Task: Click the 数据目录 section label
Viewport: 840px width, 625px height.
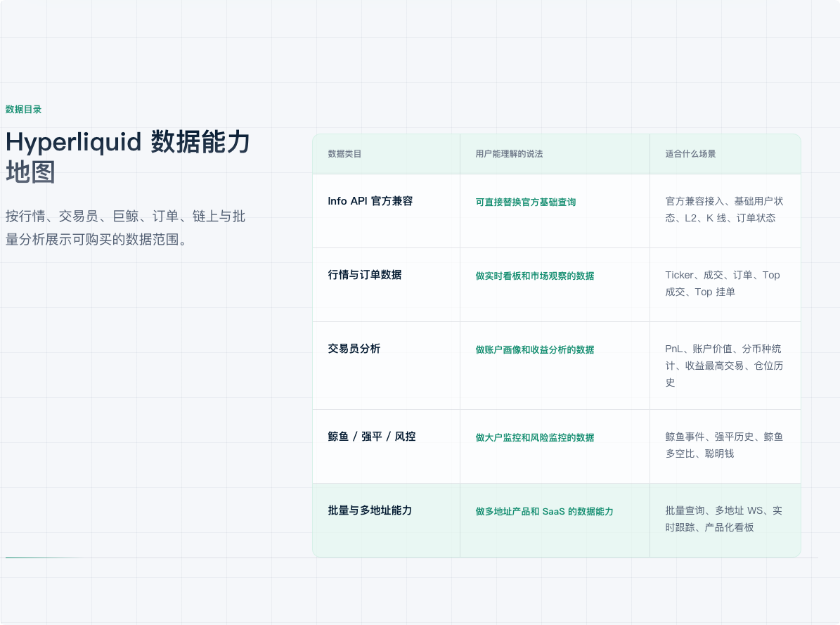Action: pos(24,110)
